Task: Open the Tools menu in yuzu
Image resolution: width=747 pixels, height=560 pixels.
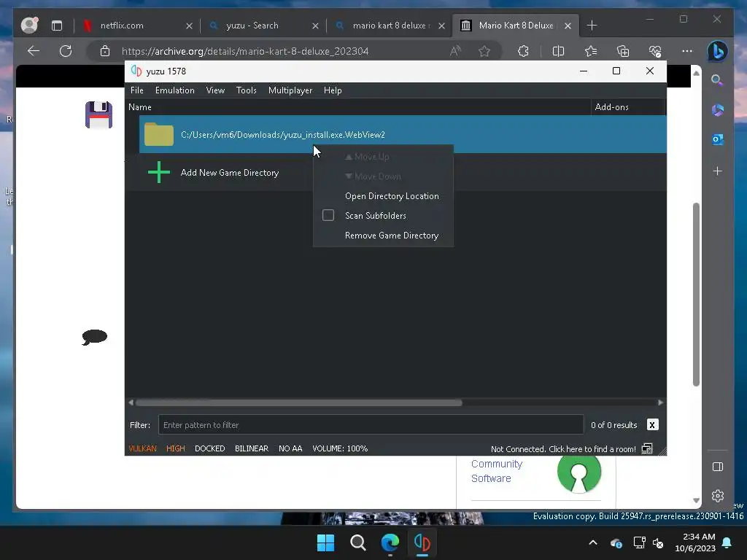Action: [247, 90]
